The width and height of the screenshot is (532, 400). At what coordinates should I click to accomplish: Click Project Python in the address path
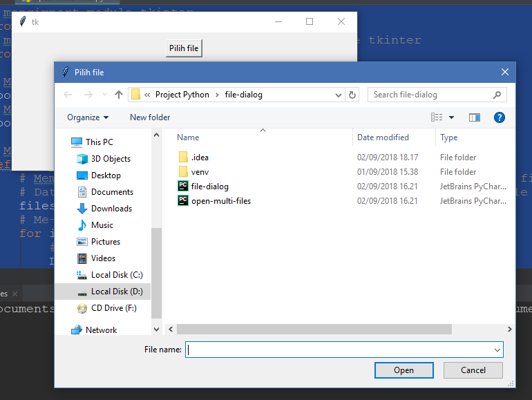coord(182,95)
